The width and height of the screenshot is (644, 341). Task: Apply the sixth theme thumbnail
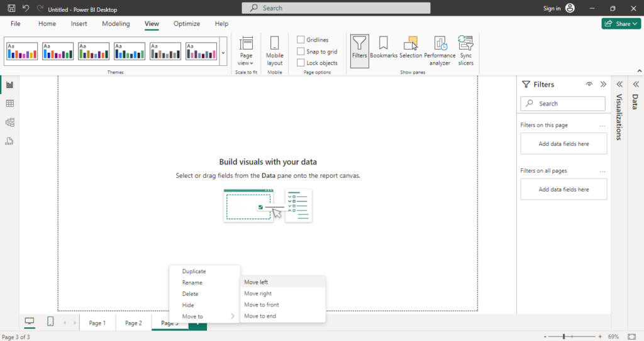click(x=201, y=51)
